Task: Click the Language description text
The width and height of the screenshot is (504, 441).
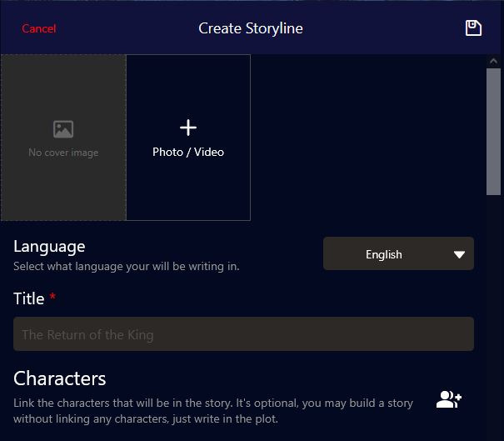Action: click(x=126, y=267)
